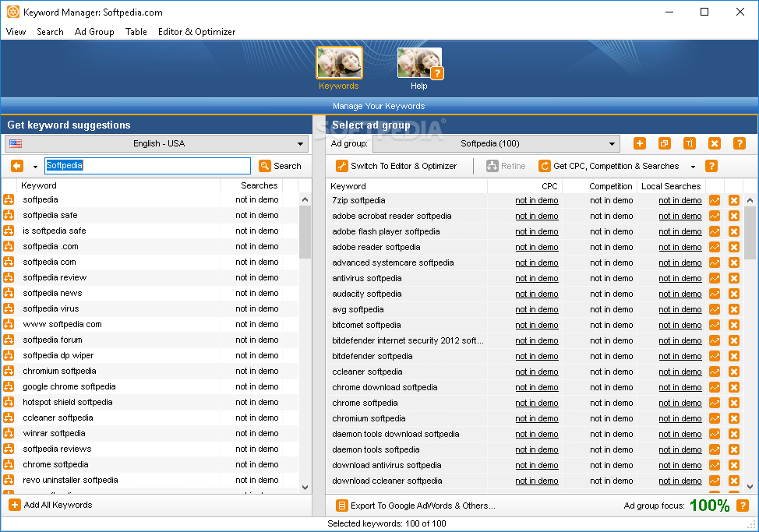This screenshot has width=759, height=532.
Task: Open the Editor & Optimizer menu
Action: click(x=196, y=32)
